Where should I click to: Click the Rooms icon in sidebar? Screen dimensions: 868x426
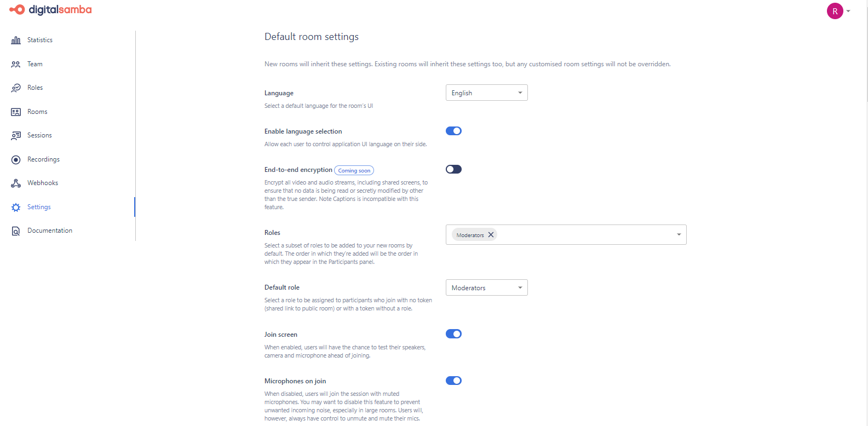[16, 112]
